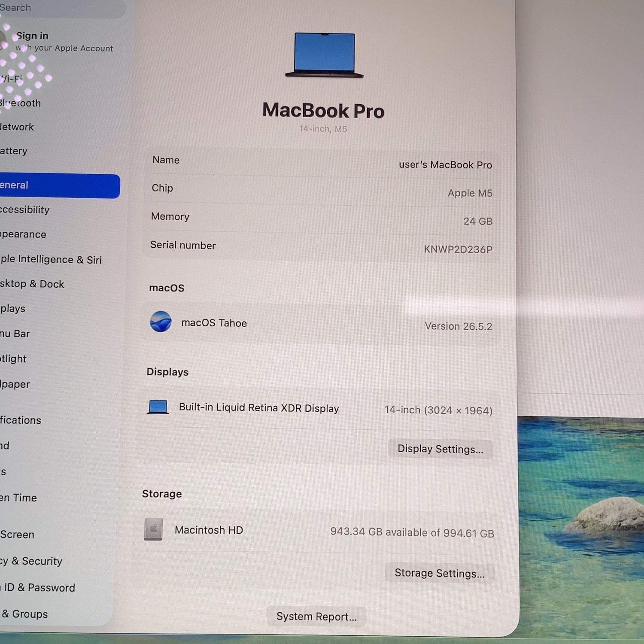The image size is (644, 644).
Task: Click serial number "KNWP2D236P"
Action: (458, 249)
